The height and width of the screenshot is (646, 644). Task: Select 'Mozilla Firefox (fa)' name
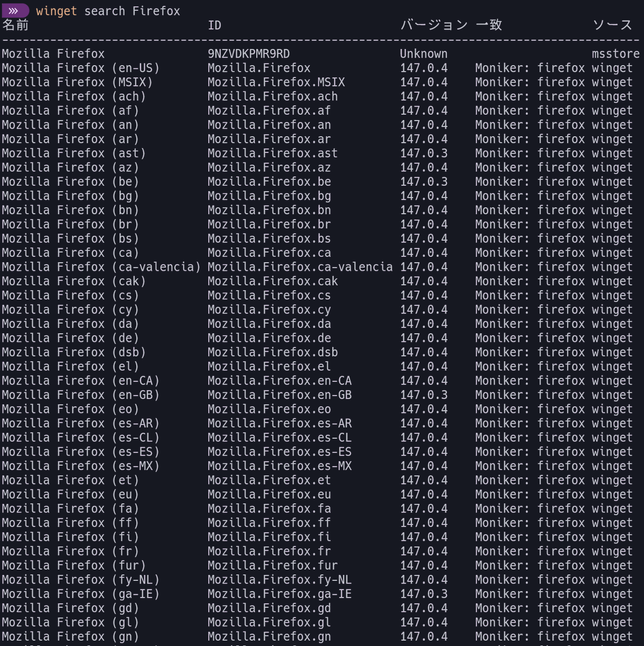pos(71,509)
